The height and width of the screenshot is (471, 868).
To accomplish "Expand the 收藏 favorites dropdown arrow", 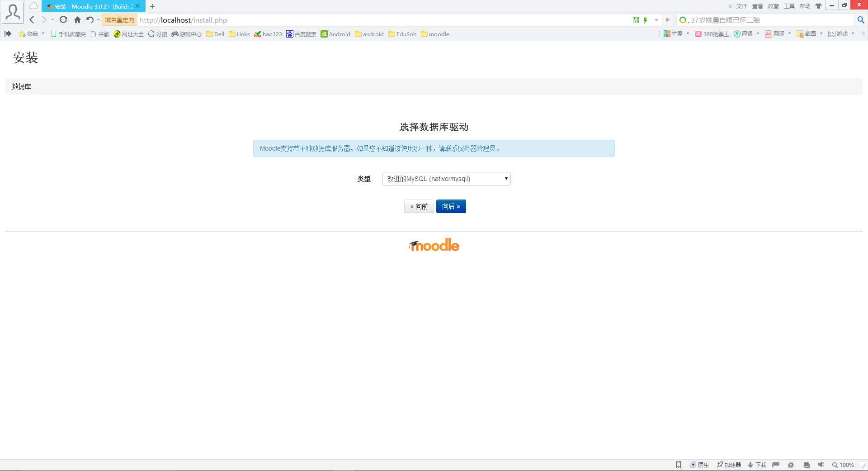I will 43,33.
